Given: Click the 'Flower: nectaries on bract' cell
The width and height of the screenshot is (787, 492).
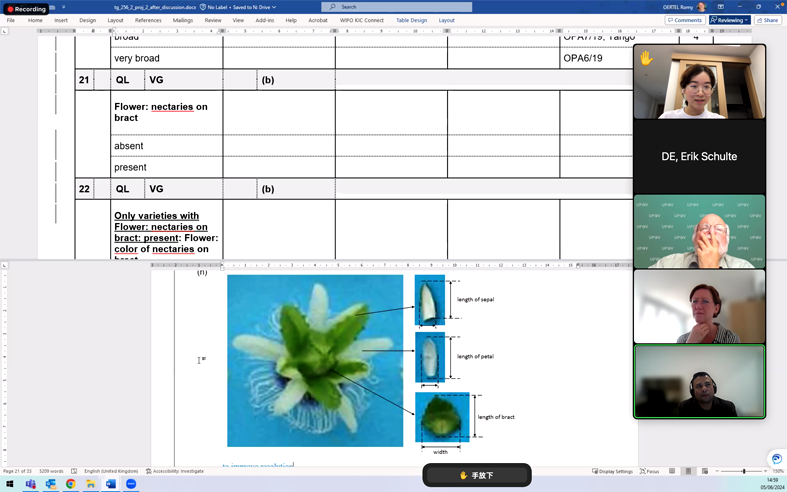Looking at the screenshot, I should coord(167,112).
